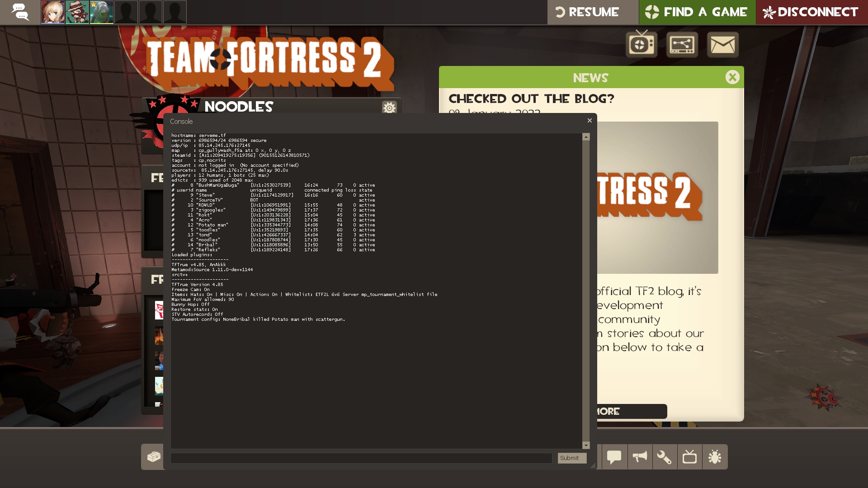Open Find a Game
Image resolution: width=868 pixels, height=488 pixels.
coord(697,12)
